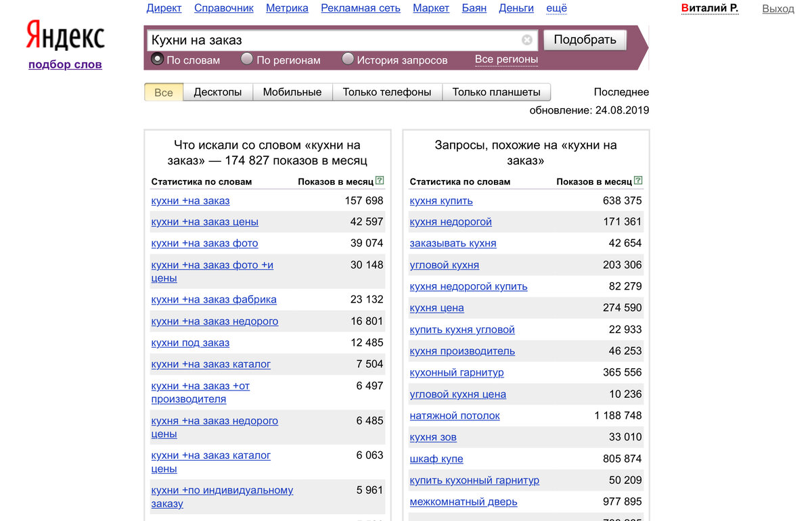
Task: Open the 'купить кухня угловой' query
Action: coord(462,330)
